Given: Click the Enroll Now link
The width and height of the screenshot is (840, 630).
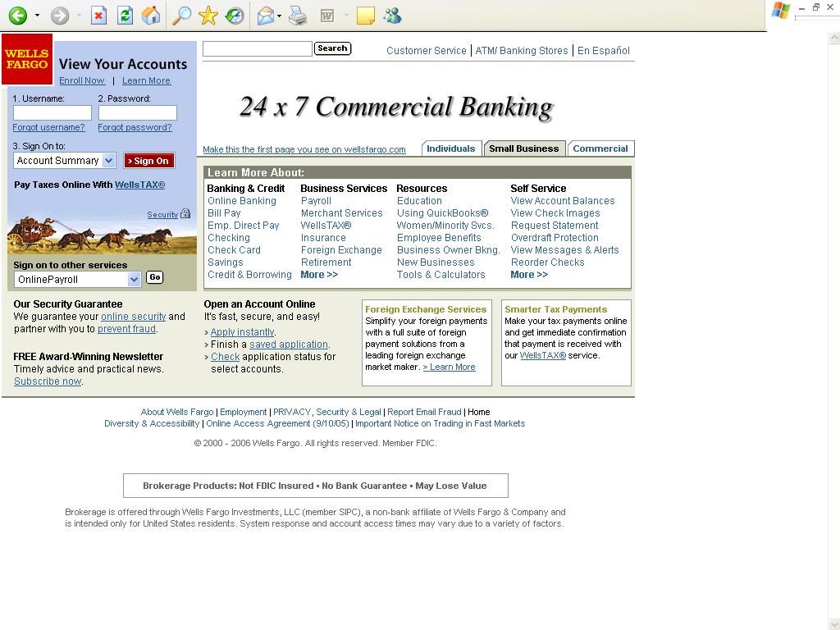Looking at the screenshot, I should tap(82, 80).
